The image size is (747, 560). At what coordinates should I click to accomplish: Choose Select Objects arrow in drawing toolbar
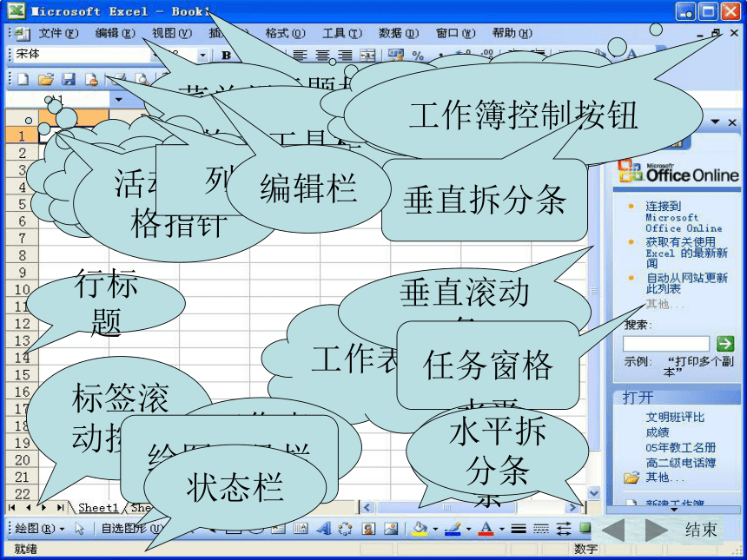pyautogui.click(x=80, y=528)
